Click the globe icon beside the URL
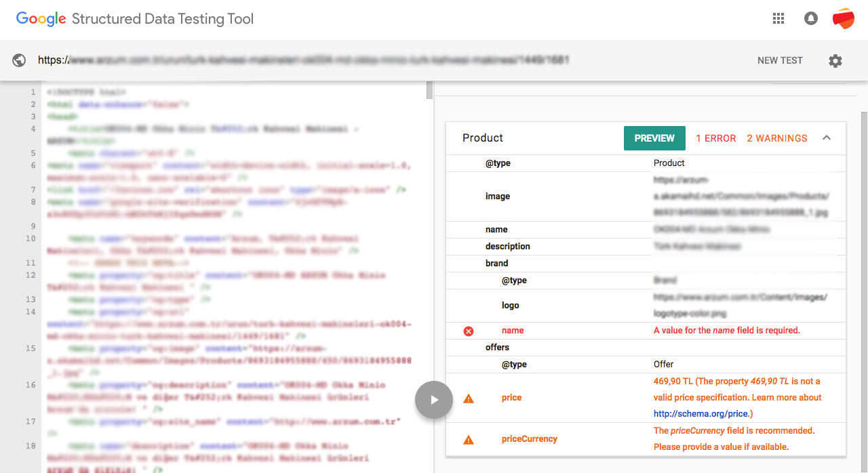The width and height of the screenshot is (868, 473). pos(19,60)
